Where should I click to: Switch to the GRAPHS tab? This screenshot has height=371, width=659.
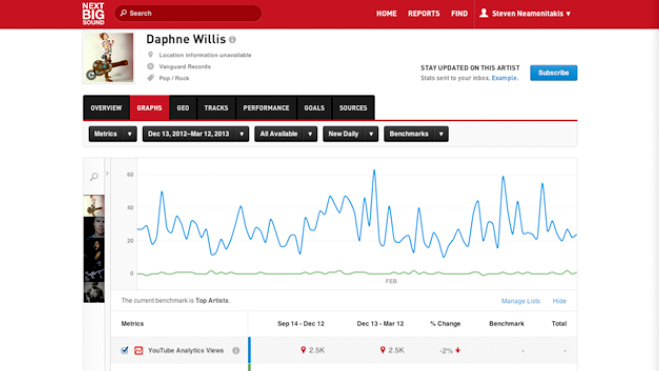click(149, 108)
